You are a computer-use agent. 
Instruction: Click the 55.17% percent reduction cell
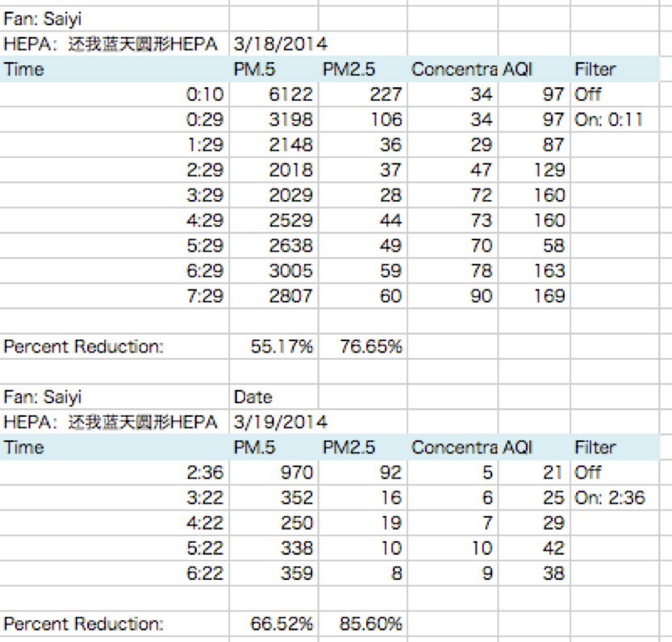tap(274, 346)
